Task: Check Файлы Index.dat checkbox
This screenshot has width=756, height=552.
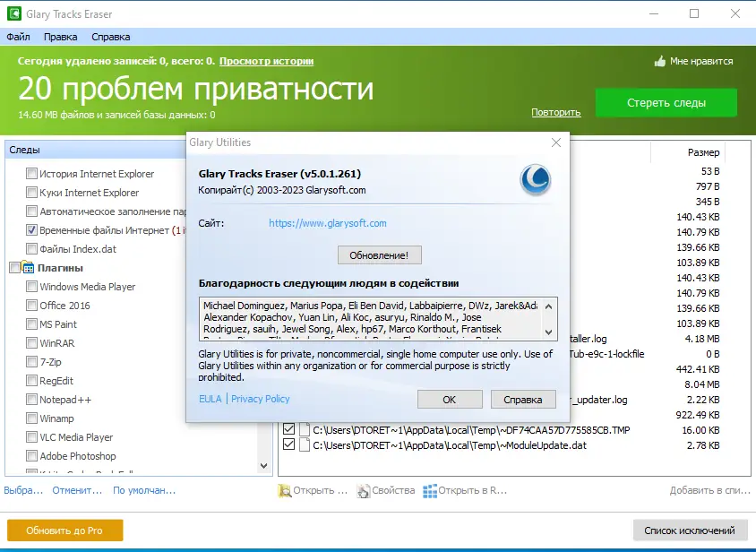Action: (x=31, y=248)
